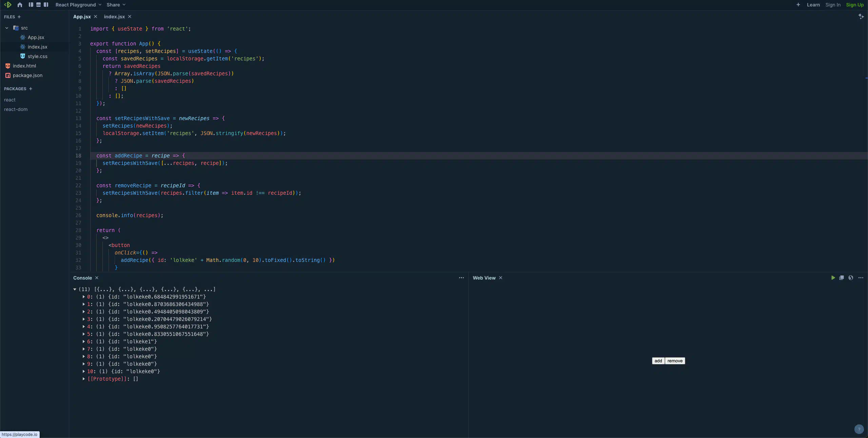The width and height of the screenshot is (868, 438).
Task: Click the Sign Up link
Action: [854, 5]
